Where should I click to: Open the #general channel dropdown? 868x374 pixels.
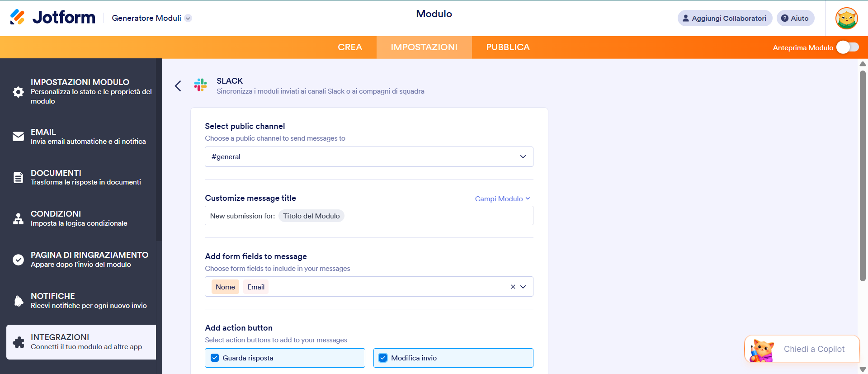369,156
